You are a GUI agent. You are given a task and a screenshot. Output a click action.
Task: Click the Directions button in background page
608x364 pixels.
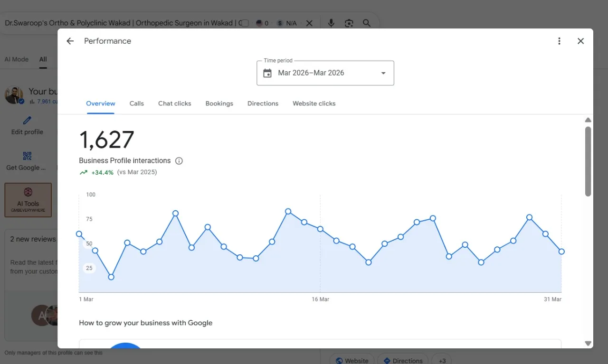tap(403, 361)
